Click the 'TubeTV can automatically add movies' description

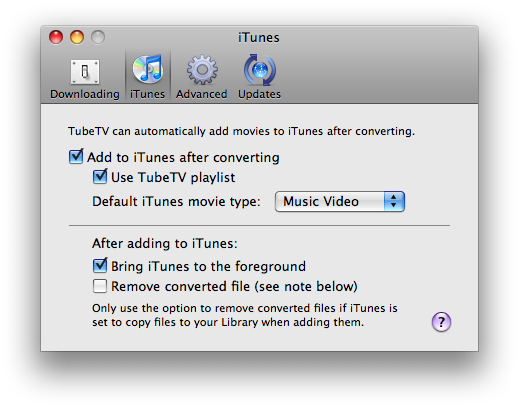(x=241, y=131)
